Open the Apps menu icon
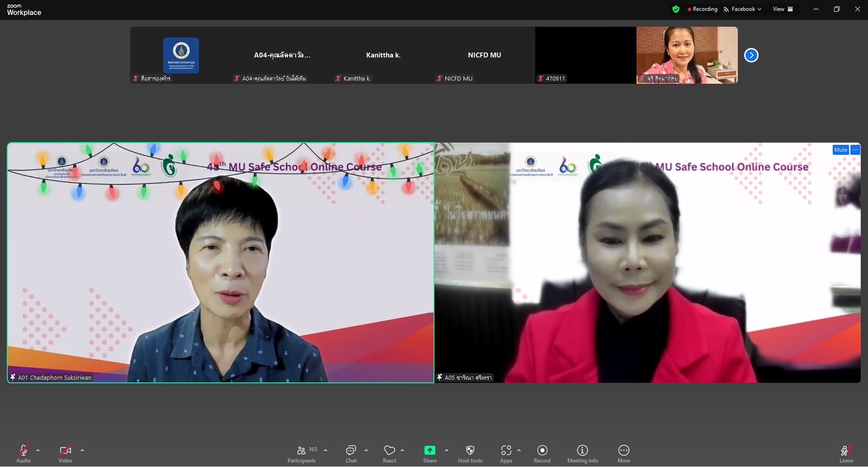 point(506,451)
